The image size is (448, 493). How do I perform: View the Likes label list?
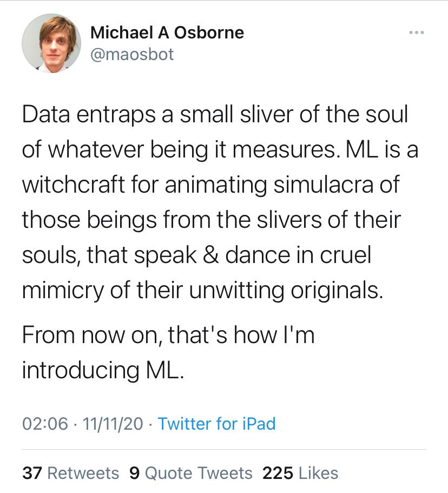coord(318,473)
